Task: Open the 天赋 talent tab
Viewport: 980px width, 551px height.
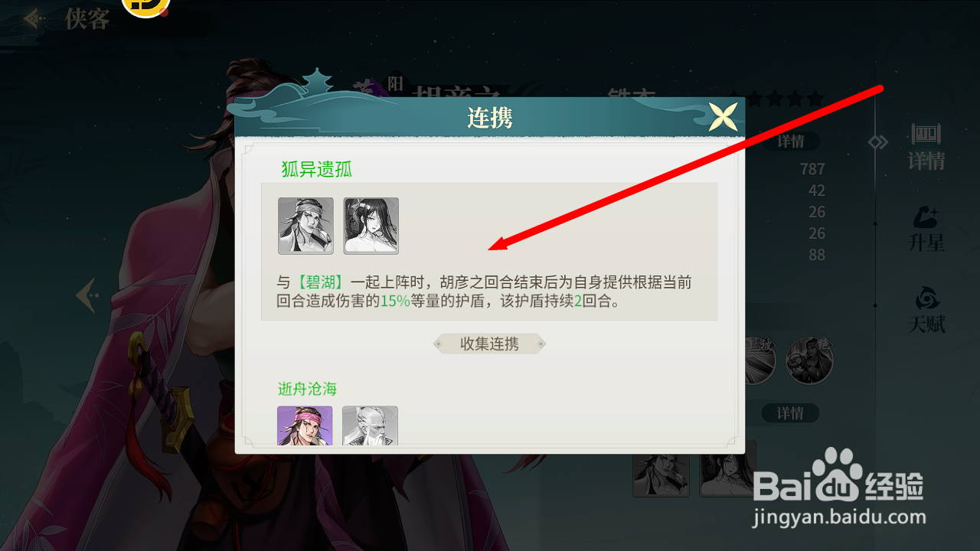Action: pos(926,311)
